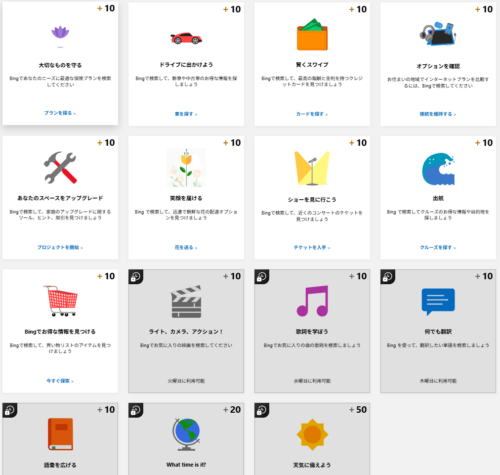Click the lock badge on the clapperboard card
The height and width of the screenshot is (475, 500).
tap(136, 277)
